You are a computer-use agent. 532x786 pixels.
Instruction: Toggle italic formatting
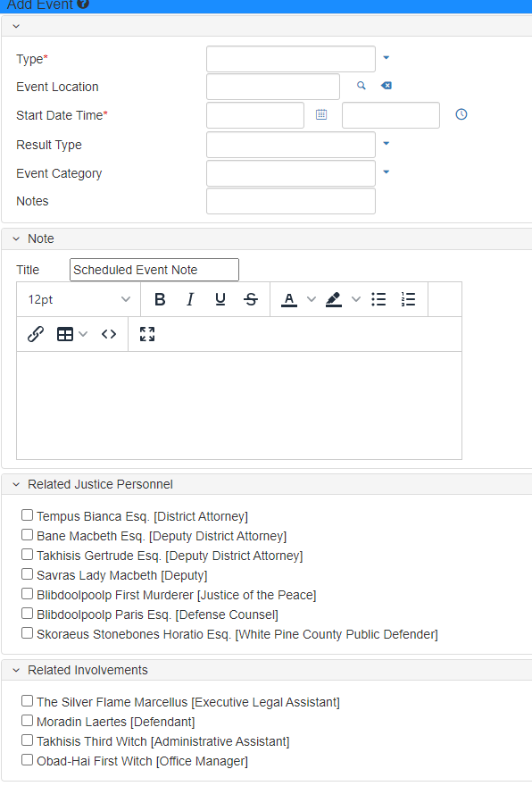[x=190, y=299]
